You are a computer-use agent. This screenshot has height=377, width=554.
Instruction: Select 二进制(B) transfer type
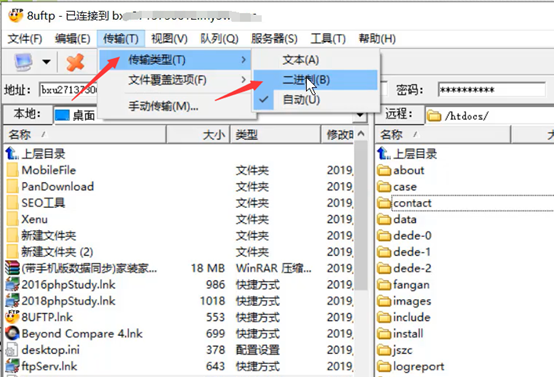tap(316, 80)
